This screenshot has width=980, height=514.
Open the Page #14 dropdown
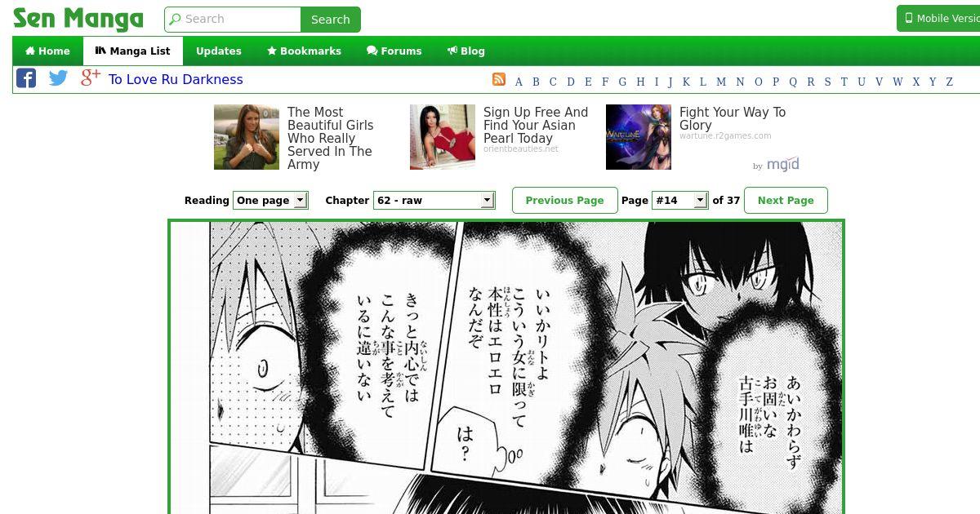coord(679,200)
